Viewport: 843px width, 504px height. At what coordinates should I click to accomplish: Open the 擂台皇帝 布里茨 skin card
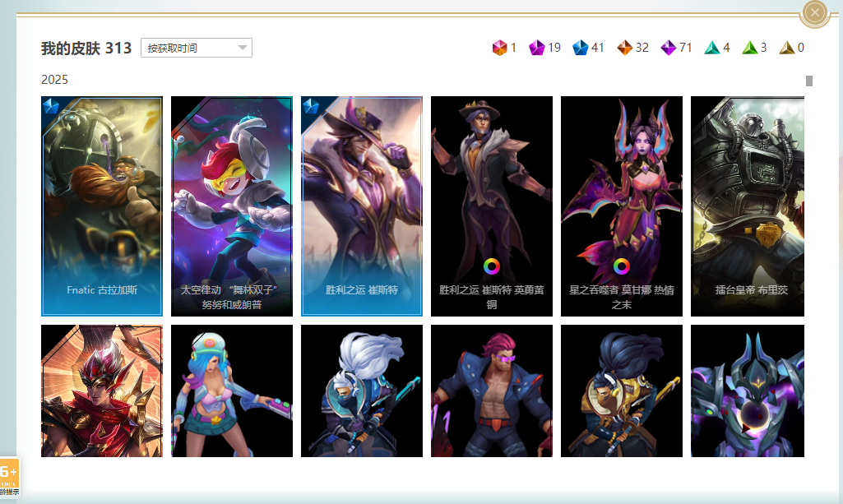pos(748,206)
